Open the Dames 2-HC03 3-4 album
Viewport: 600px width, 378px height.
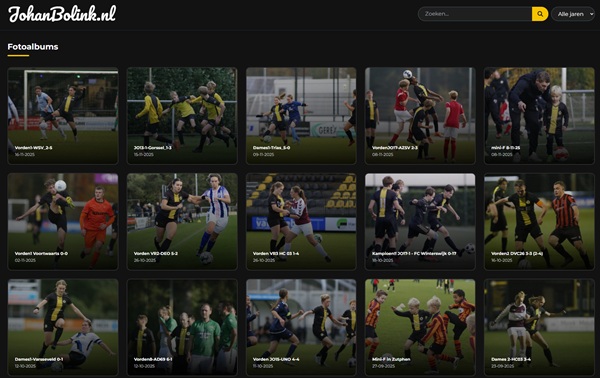click(x=539, y=327)
